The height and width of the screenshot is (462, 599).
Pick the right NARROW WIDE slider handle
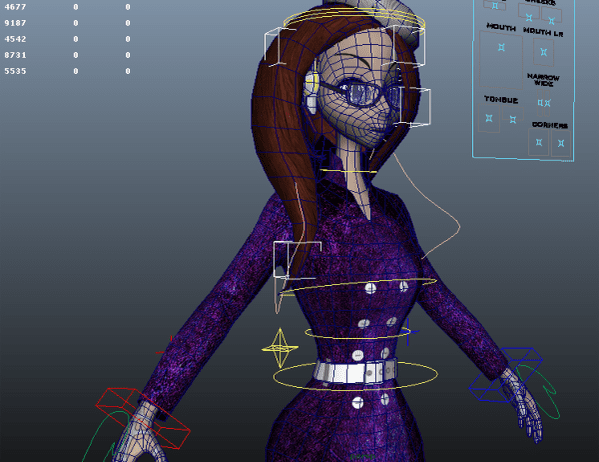[x=548, y=103]
